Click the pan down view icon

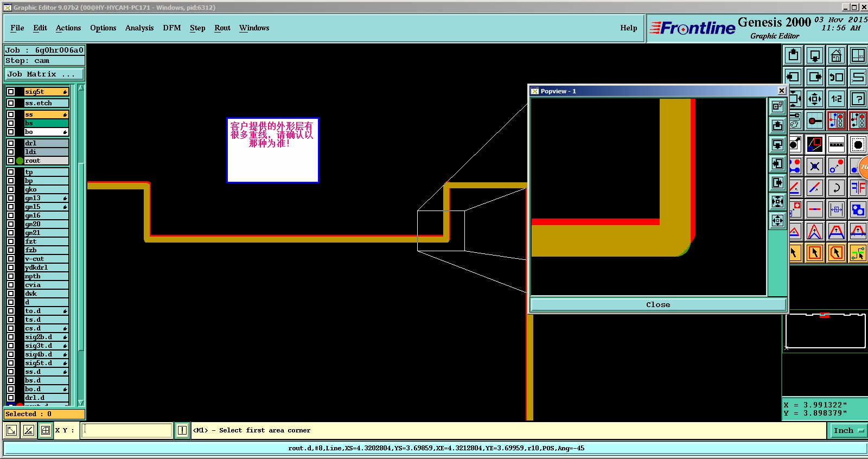pyautogui.click(x=815, y=55)
